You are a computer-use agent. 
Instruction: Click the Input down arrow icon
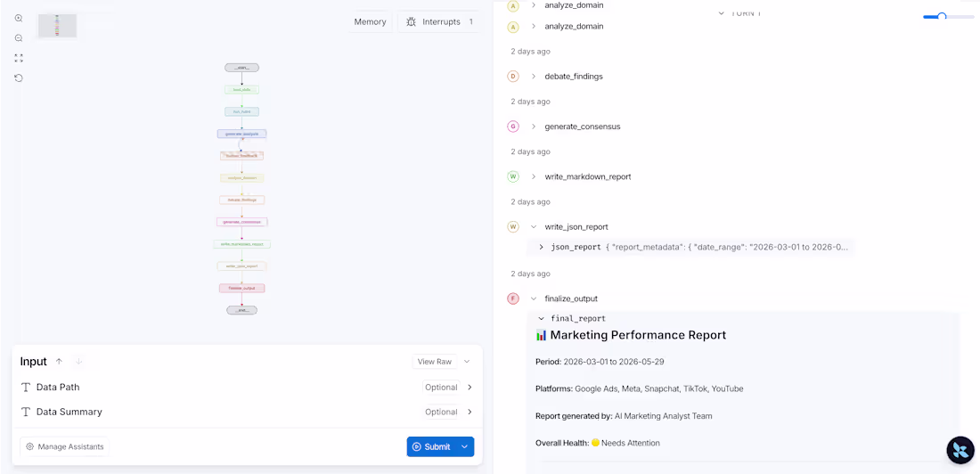pos(79,362)
